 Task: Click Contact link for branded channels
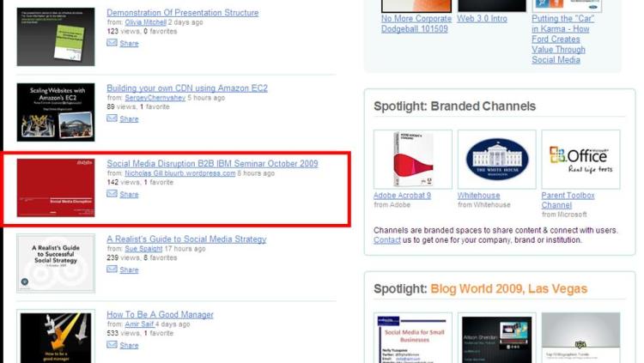(x=387, y=240)
